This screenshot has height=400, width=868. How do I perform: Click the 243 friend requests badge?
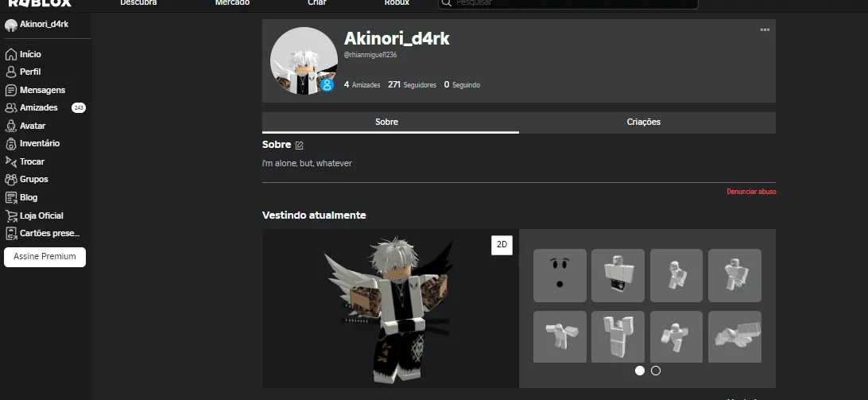click(79, 108)
